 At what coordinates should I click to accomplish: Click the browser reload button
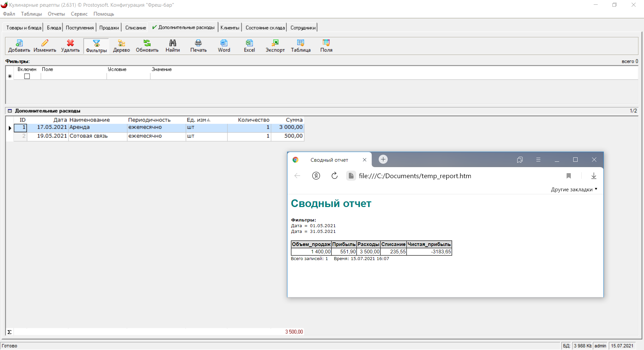pos(334,176)
